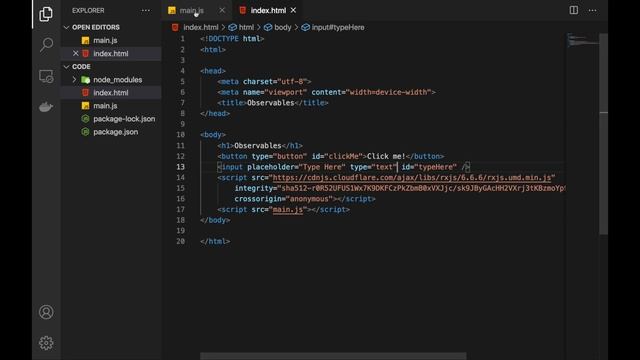
Task: Click index.html breadcrumb segment
Action: pos(200,27)
